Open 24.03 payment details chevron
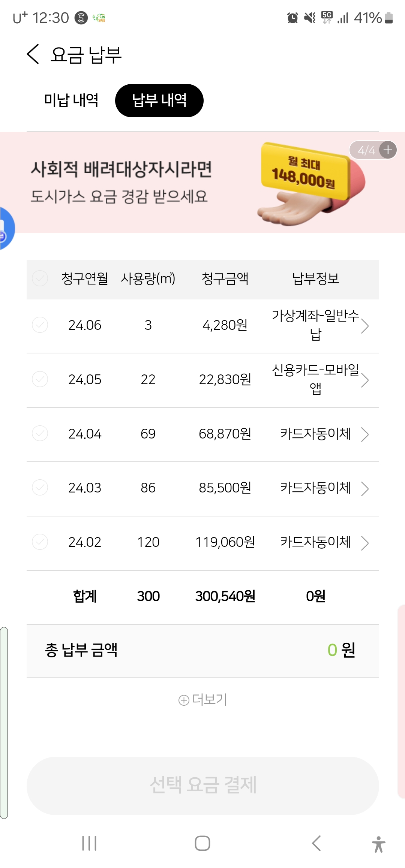The image size is (405, 868). (364, 489)
